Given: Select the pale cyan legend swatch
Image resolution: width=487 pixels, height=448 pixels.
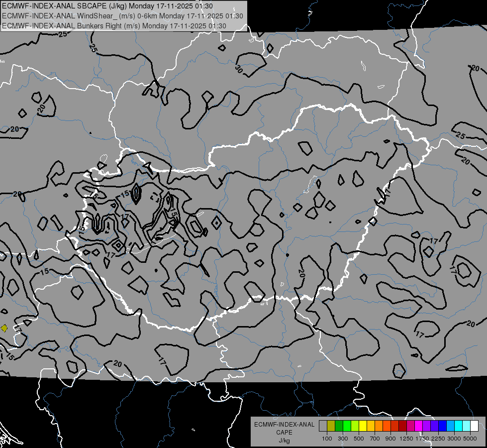Looking at the screenshot, I should [467, 426].
